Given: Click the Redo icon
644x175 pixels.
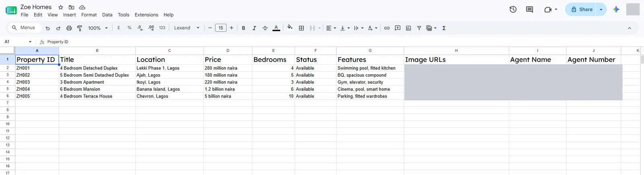Looking at the screenshot, I should [x=58, y=28].
